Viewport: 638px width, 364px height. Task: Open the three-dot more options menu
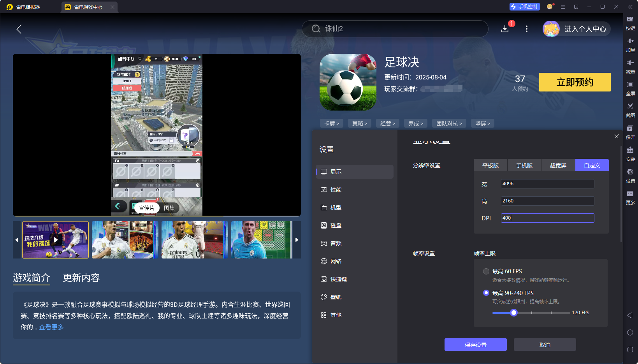tap(527, 29)
